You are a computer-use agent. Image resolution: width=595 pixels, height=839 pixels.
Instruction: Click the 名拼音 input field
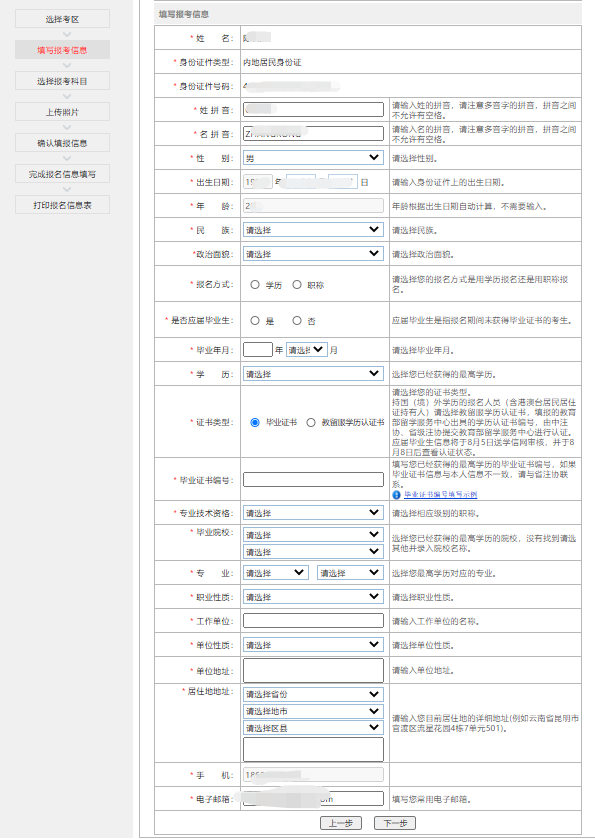point(313,133)
